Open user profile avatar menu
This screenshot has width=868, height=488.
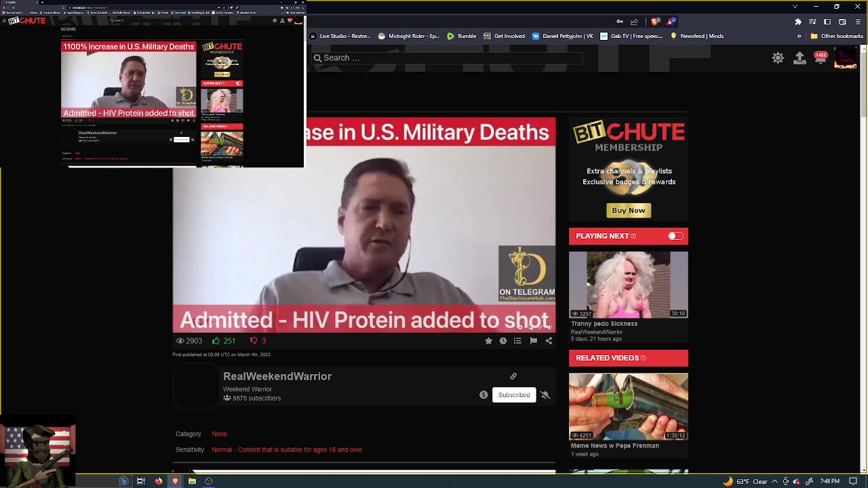coord(845,58)
